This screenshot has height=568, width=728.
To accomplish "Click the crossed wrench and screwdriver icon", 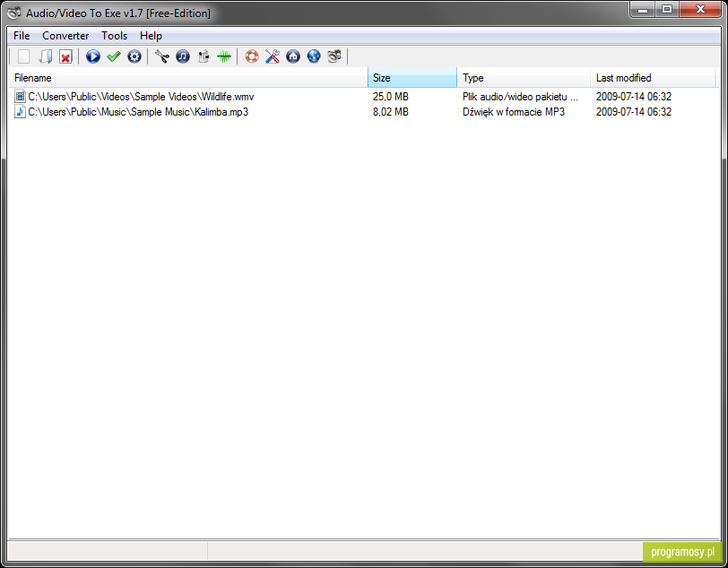I will [273, 56].
